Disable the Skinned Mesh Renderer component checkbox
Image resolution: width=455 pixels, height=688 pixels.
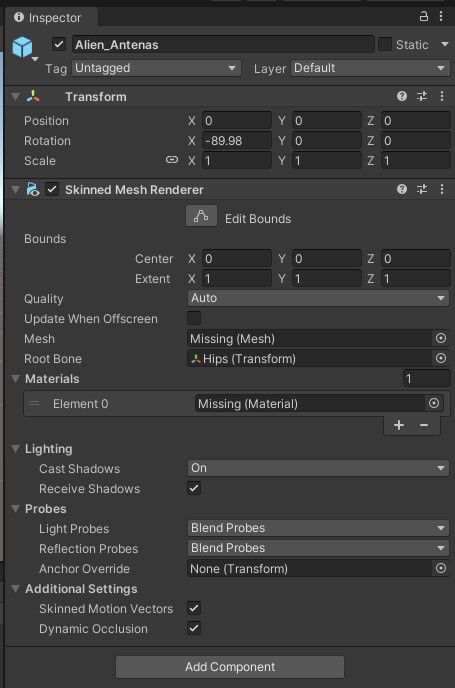[x=52, y=190]
